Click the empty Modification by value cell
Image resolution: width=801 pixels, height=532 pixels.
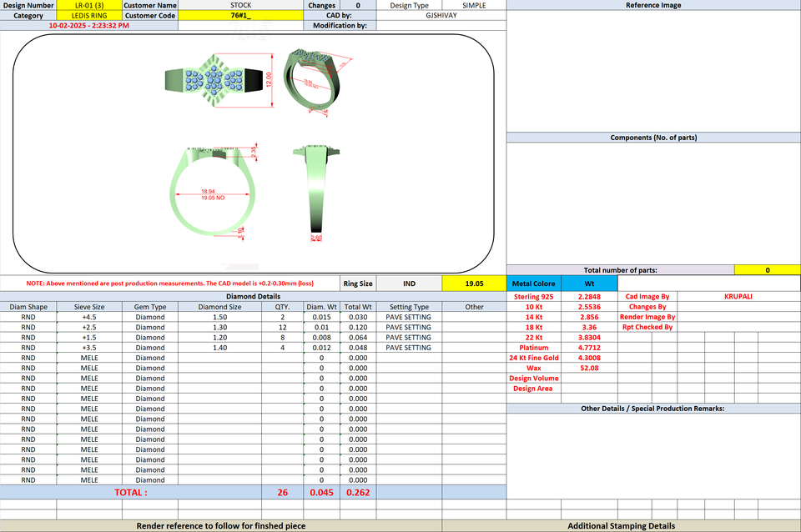(x=441, y=26)
